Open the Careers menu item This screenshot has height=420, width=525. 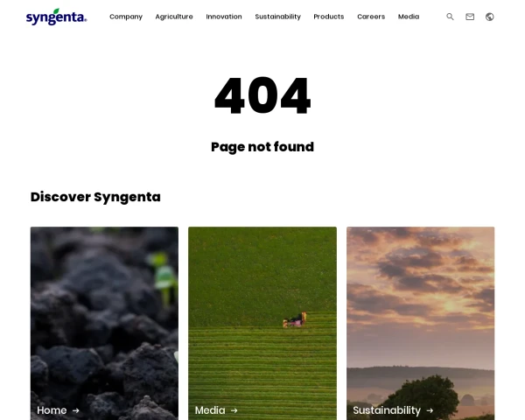pyautogui.click(x=371, y=17)
